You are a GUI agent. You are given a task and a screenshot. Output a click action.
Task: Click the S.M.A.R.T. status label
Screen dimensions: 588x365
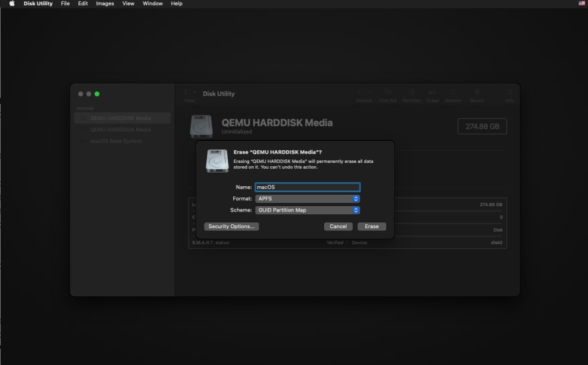point(210,243)
